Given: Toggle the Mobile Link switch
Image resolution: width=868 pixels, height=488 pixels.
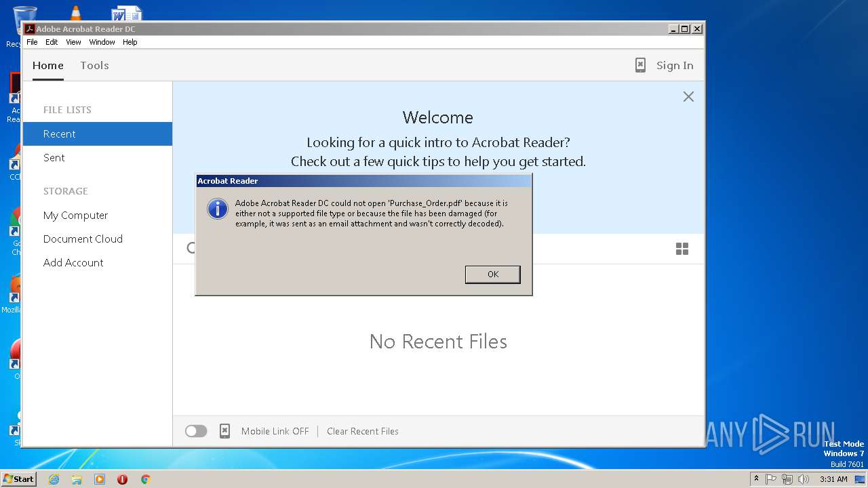Looking at the screenshot, I should tap(196, 431).
